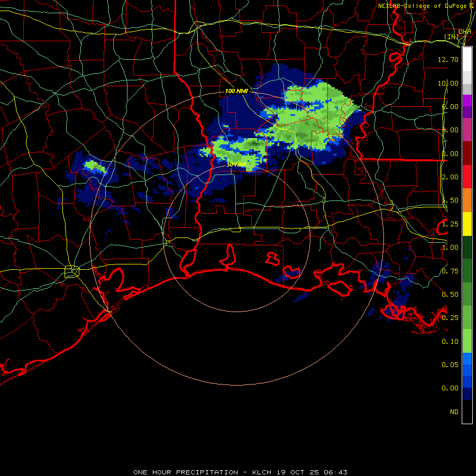Select the pink legend swatch near 4.00
Viewport: 476px width, 476px height.
pyautogui.click(x=467, y=130)
